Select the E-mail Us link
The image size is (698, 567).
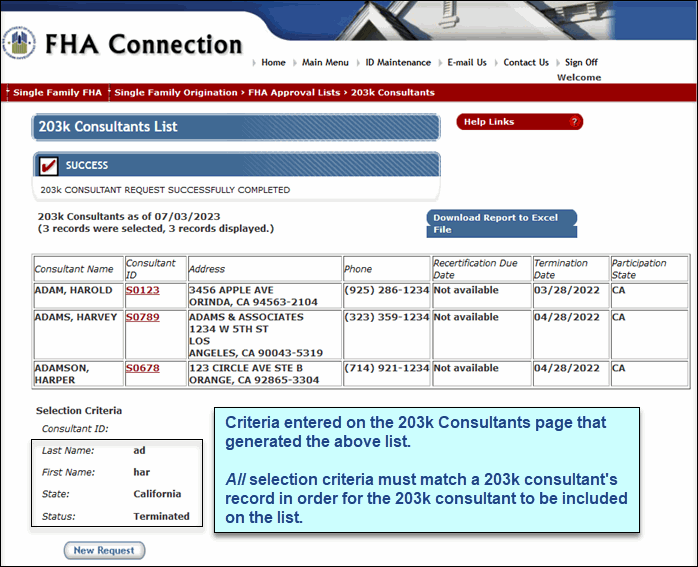point(467,62)
